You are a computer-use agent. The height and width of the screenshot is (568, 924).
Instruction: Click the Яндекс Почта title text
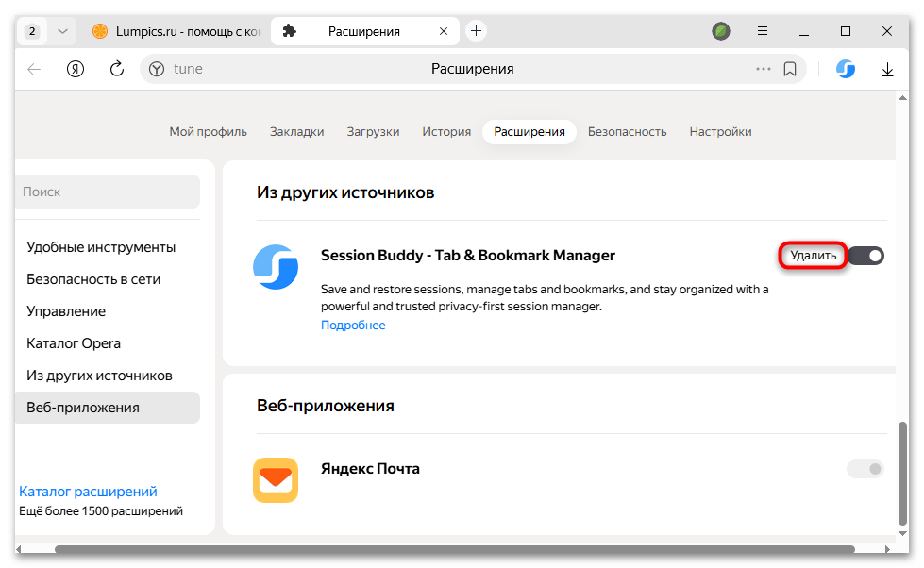(x=370, y=469)
